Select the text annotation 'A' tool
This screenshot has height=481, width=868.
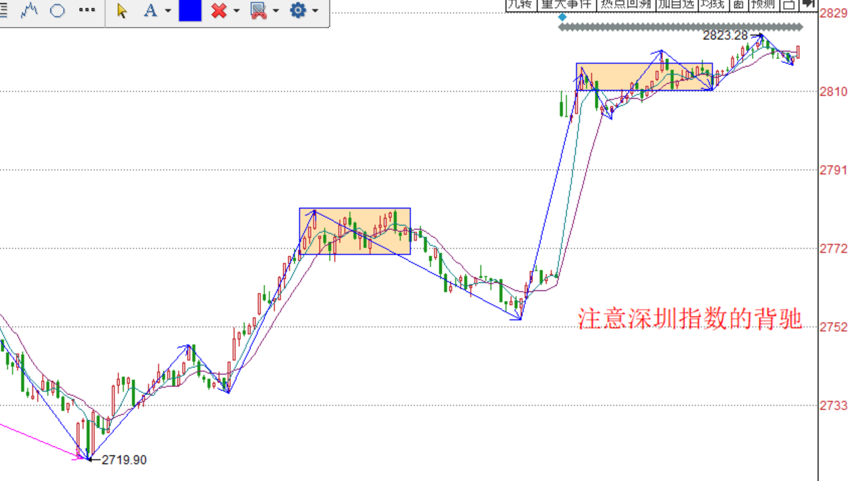[x=150, y=10]
